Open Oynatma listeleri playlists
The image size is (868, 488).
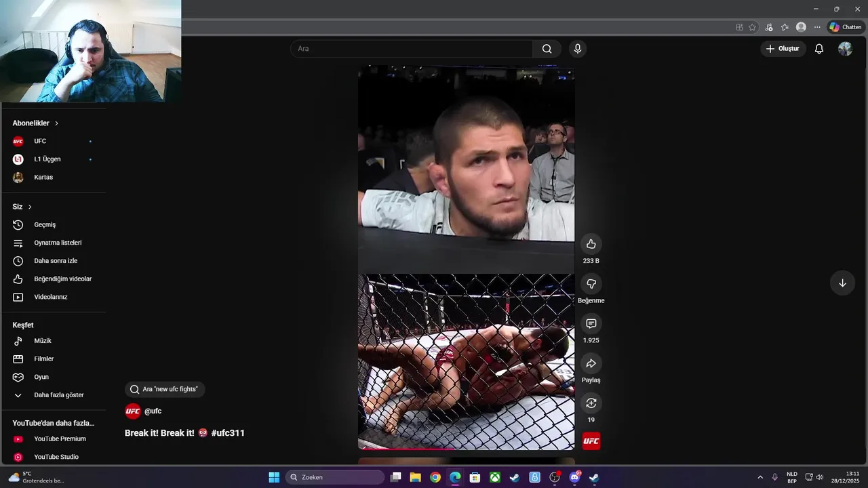(x=54, y=243)
